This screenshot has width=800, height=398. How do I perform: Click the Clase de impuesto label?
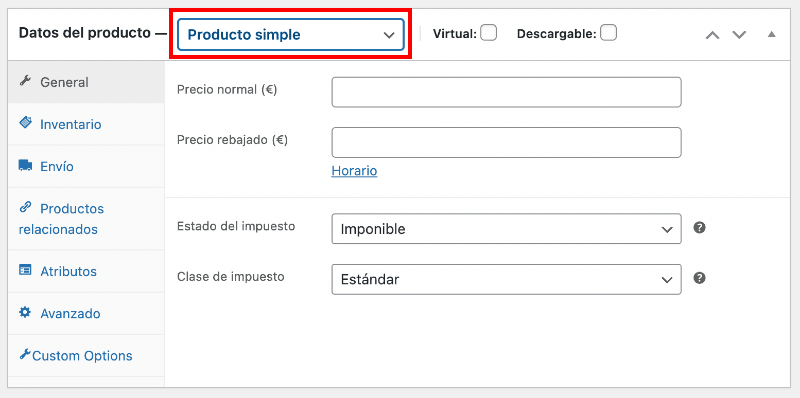[x=230, y=276]
